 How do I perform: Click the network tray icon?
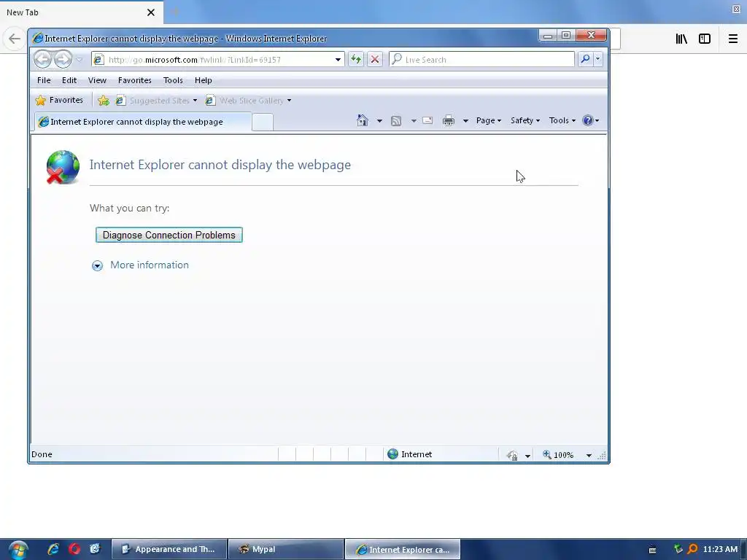click(x=678, y=549)
